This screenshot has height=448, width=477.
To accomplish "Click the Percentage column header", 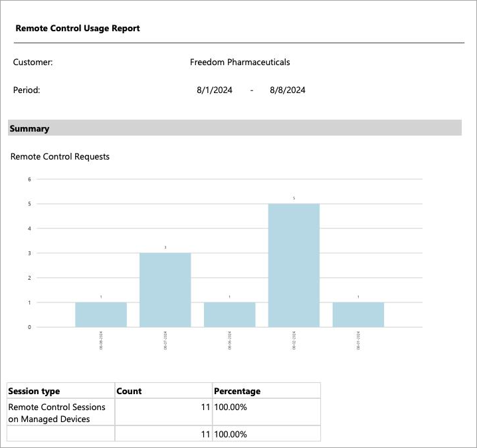I will [x=237, y=391].
